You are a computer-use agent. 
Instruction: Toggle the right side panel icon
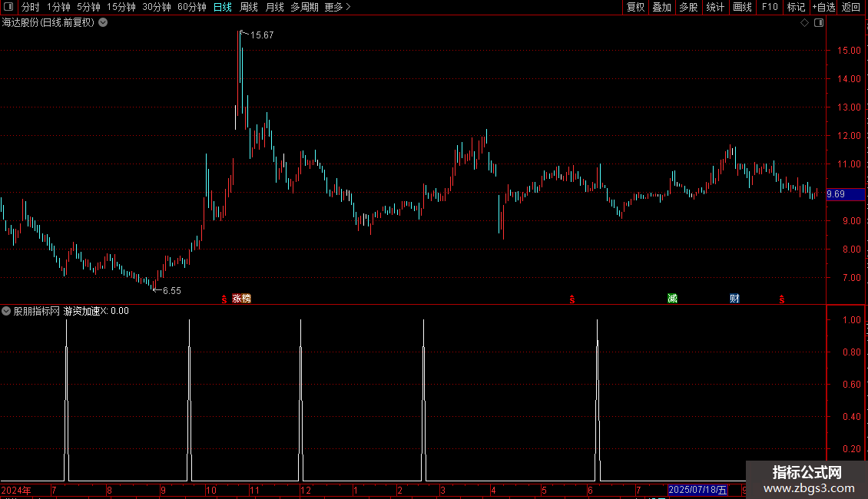coord(819,23)
